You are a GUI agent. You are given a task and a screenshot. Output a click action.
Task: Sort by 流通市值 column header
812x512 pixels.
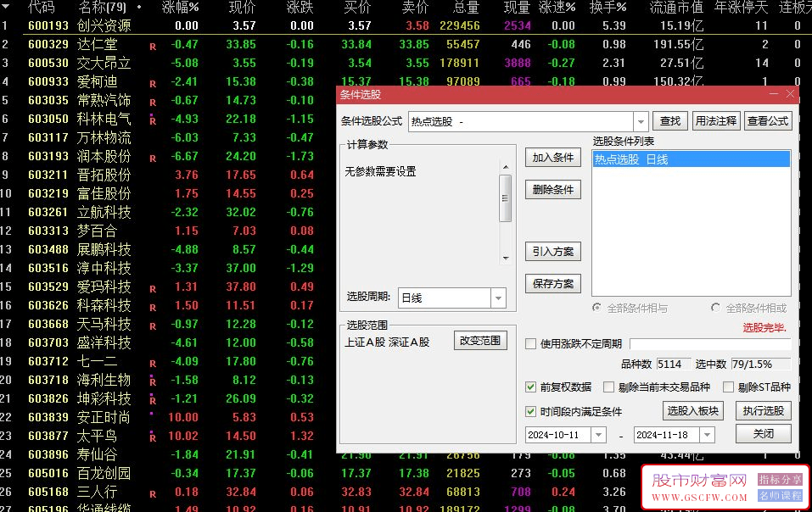tap(676, 8)
